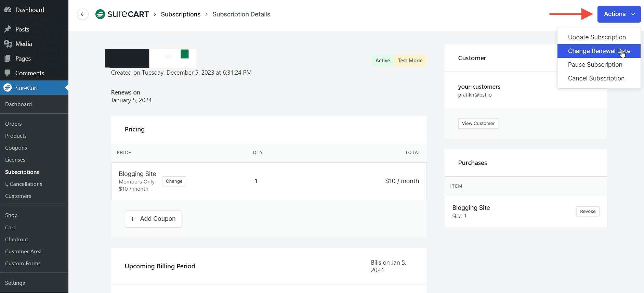Revoke the Blogging Site purchase
Viewport: 644px width, 293px height.
[x=587, y=212]
